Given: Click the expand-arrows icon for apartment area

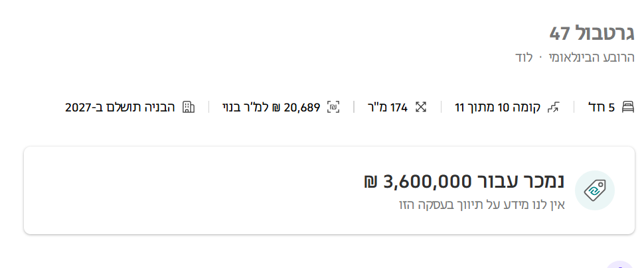Looking at the screenshot, I should 420,107.
